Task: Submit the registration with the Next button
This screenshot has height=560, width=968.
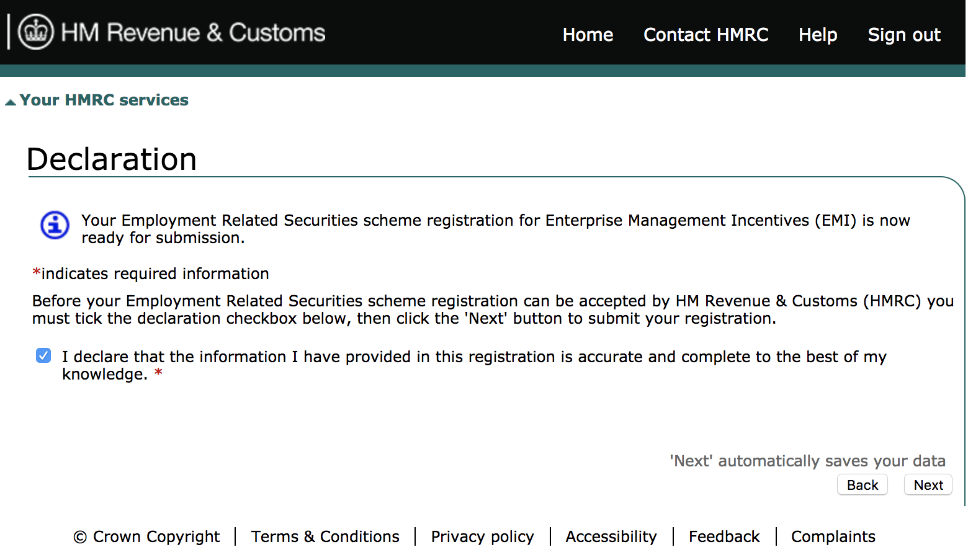Action: pos(928,484)
